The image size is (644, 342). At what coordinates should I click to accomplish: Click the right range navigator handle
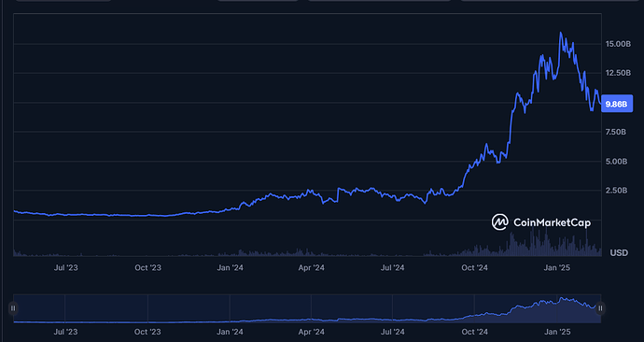point(600,307)
